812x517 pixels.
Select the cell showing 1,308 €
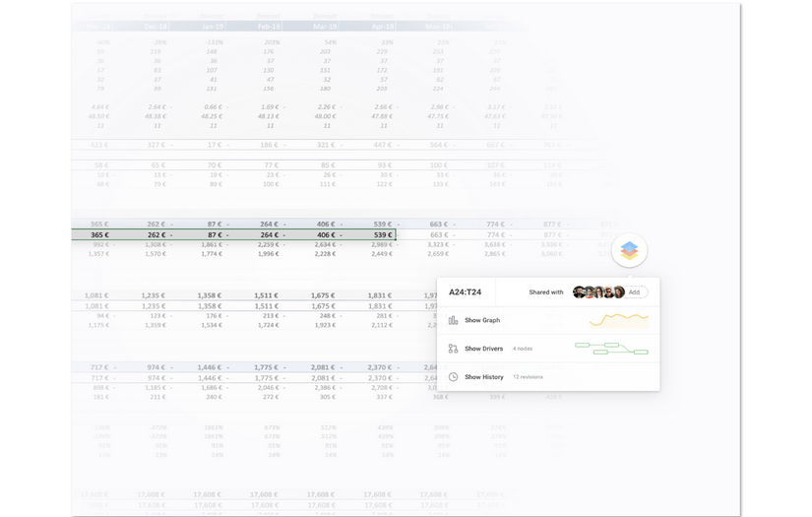[155, 244]
